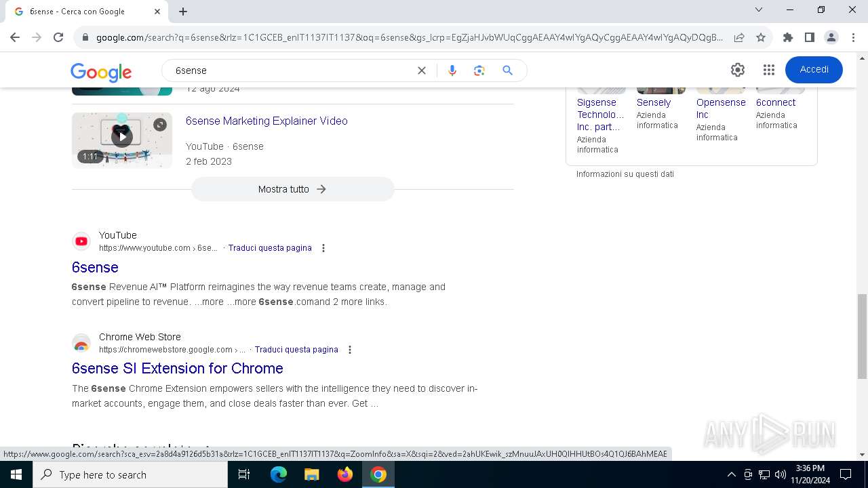Image resolution: width=868 pixels, height=488 pixels.
Task: Play the 6sense Marketing Explainer video thumbnail
Action: [122, 140]
